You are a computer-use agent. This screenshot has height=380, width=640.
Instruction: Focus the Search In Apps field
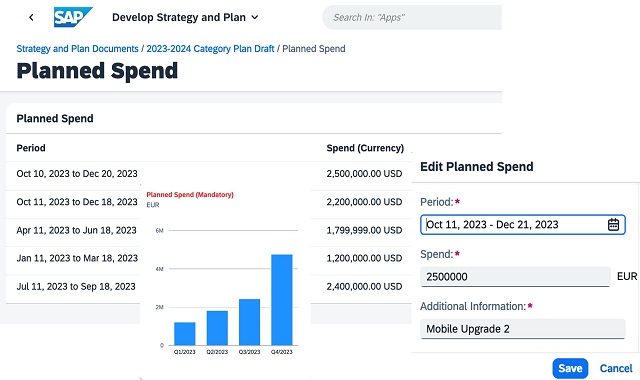[x=412, y=17]
